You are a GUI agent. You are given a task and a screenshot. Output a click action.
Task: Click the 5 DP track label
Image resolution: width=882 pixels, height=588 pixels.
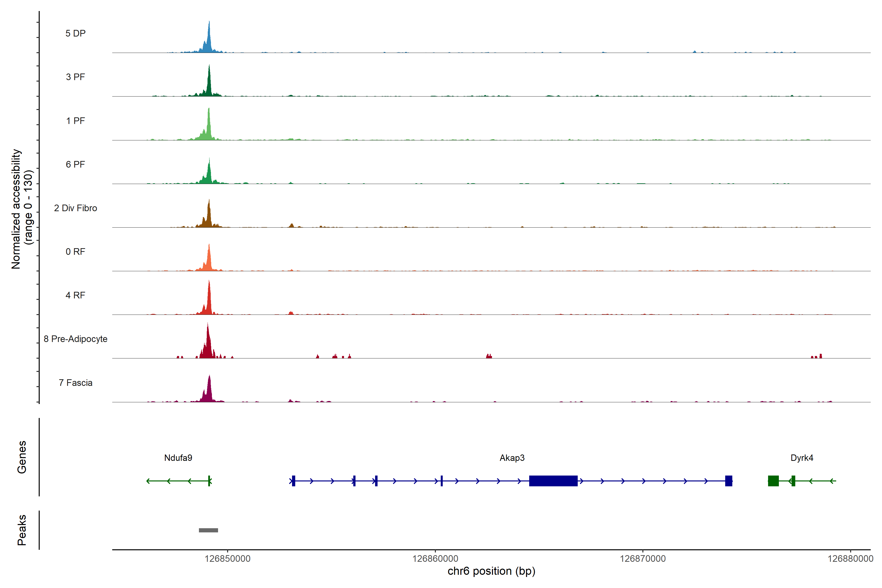(75, 33)
